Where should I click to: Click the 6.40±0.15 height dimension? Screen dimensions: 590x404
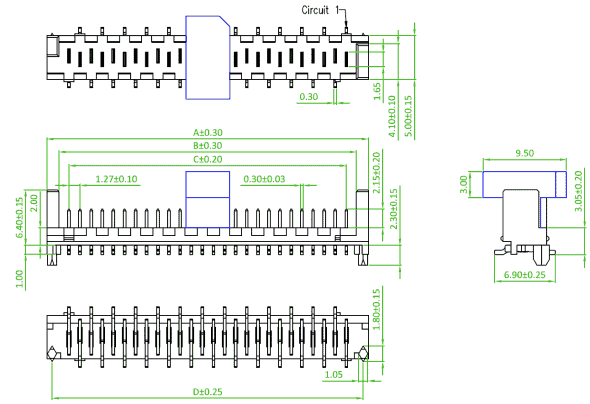pos(19,218)
